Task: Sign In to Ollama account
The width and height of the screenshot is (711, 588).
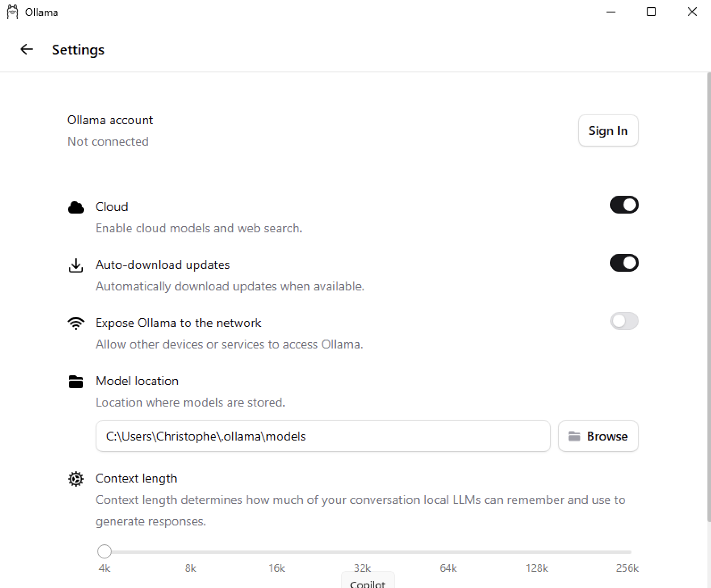Action: coord(608,130)
